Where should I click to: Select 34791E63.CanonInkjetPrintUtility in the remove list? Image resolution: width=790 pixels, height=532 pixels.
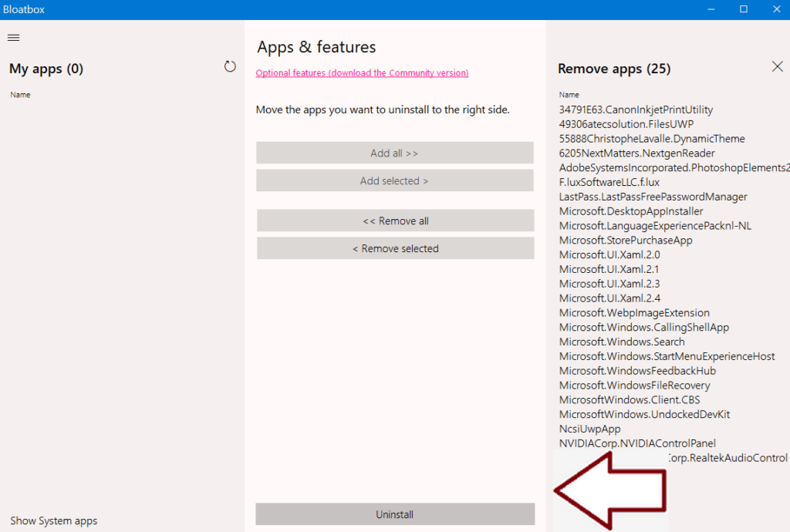click(x=636, y=109)
